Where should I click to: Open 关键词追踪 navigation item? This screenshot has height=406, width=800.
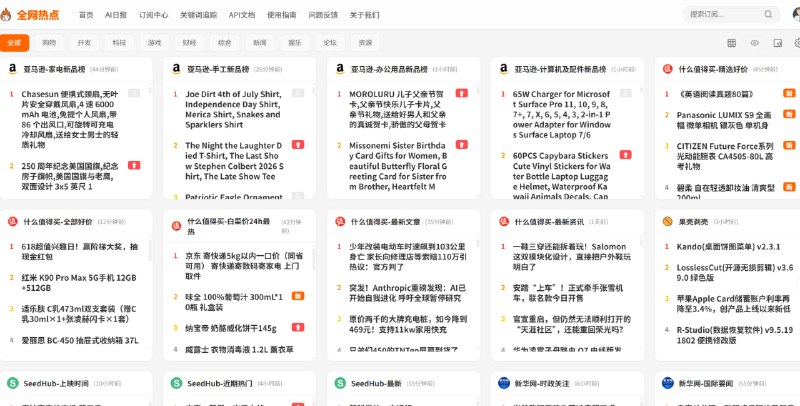(x=198, y=15)
